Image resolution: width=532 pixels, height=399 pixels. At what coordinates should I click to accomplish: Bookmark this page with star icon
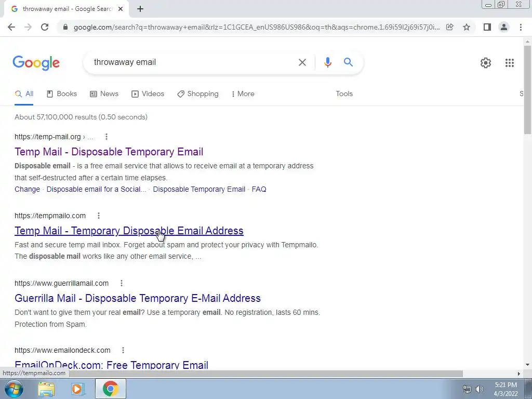click(x=467, y=27)
